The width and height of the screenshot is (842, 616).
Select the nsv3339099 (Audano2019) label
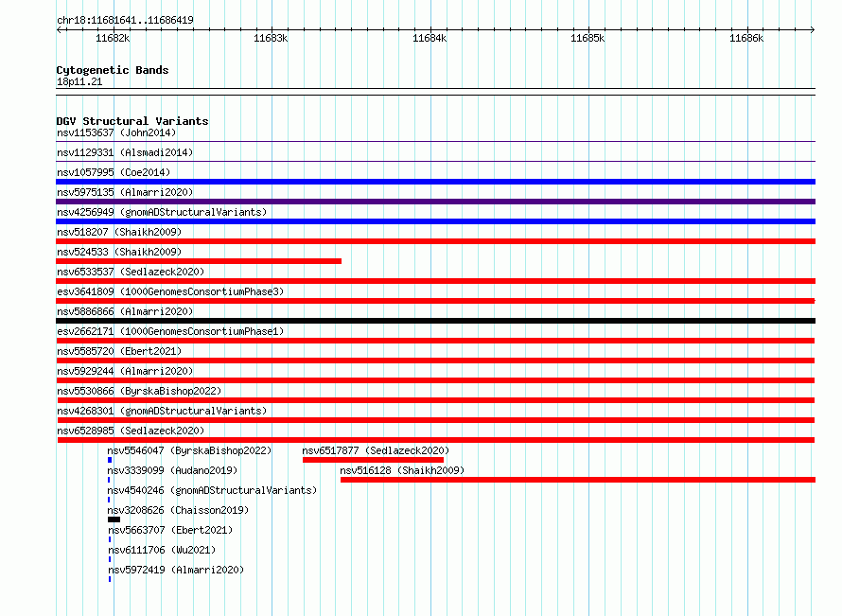(172, 470)
